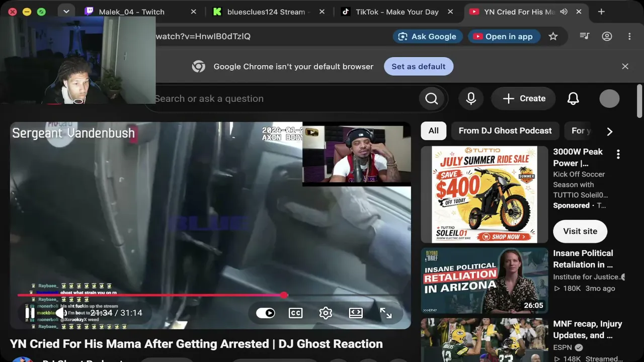
Task: Close the Malek_04 Twitch tab
Action: pos(193,12)
